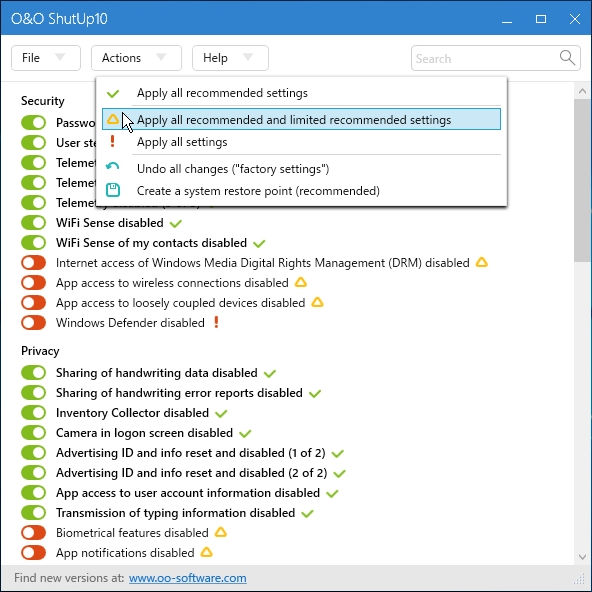Screen dimensions: 592x592
Task: Turn on the Windows Defender disabled switch
Action: 34,323
